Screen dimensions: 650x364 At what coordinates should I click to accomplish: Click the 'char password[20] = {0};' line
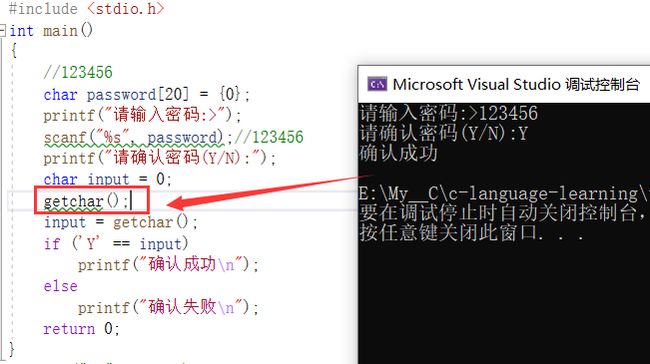[146, 95]
